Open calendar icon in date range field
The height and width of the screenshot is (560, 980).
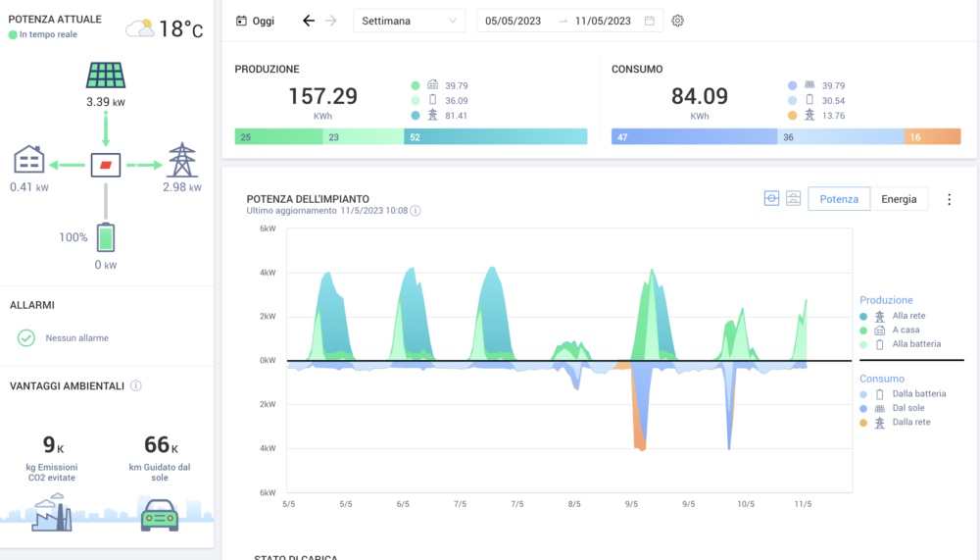click(x=650, y=21)
